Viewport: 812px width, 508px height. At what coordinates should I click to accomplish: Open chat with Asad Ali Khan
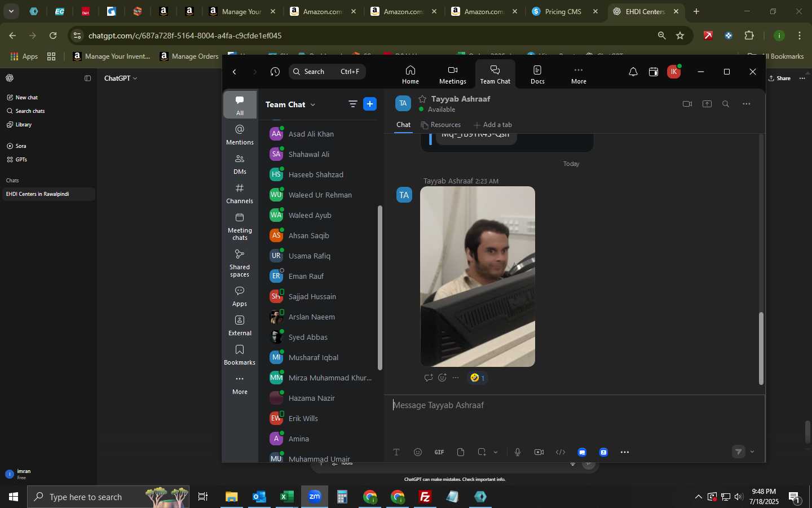coord(319,134)
